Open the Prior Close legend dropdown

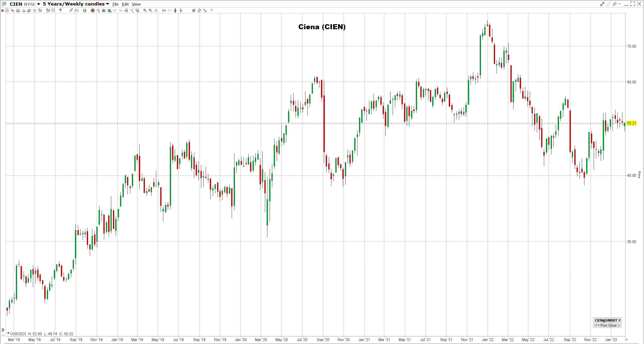[x=619, y=325]
